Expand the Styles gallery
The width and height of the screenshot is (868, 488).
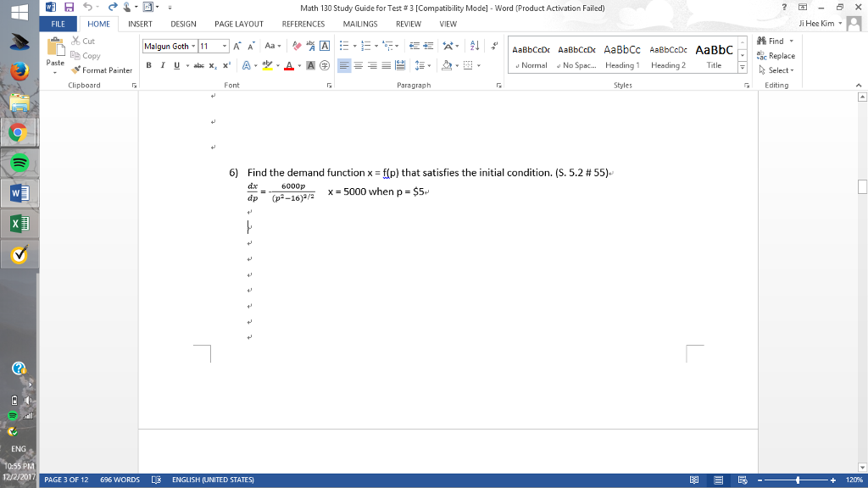pyautogui.click(x=743, y=68)
